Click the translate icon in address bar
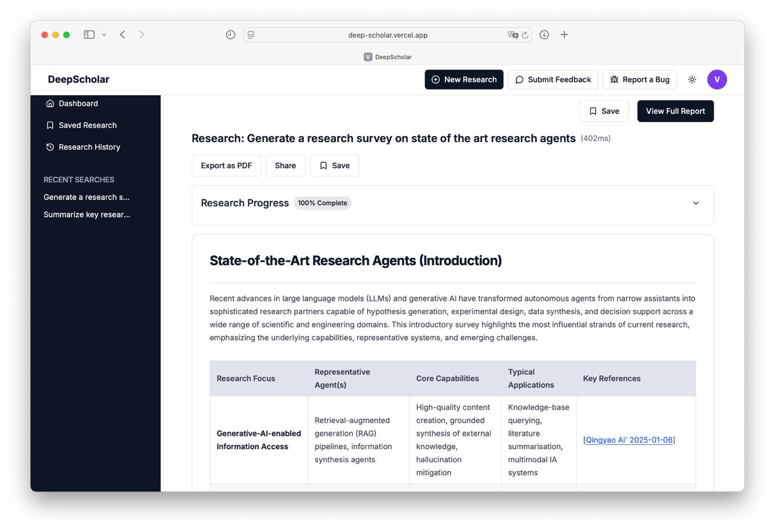 (x=513, y=35)
